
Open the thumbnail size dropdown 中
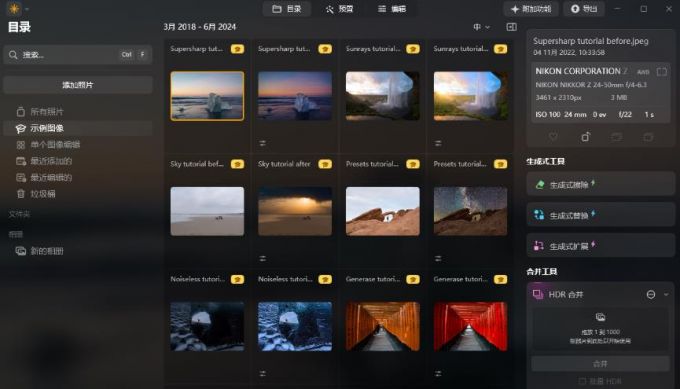pos(481,27)
